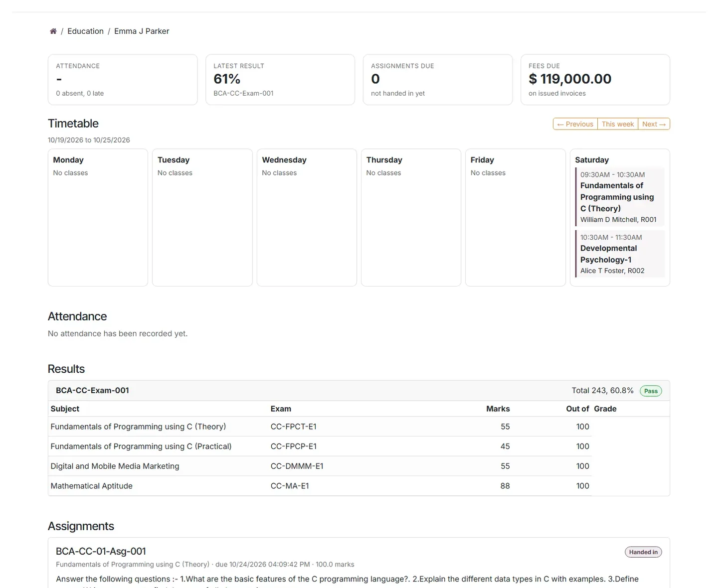The height and width of the screenshot is (588, 718).
Task: Click the Handed in status badge
Action: pos(643,552)
